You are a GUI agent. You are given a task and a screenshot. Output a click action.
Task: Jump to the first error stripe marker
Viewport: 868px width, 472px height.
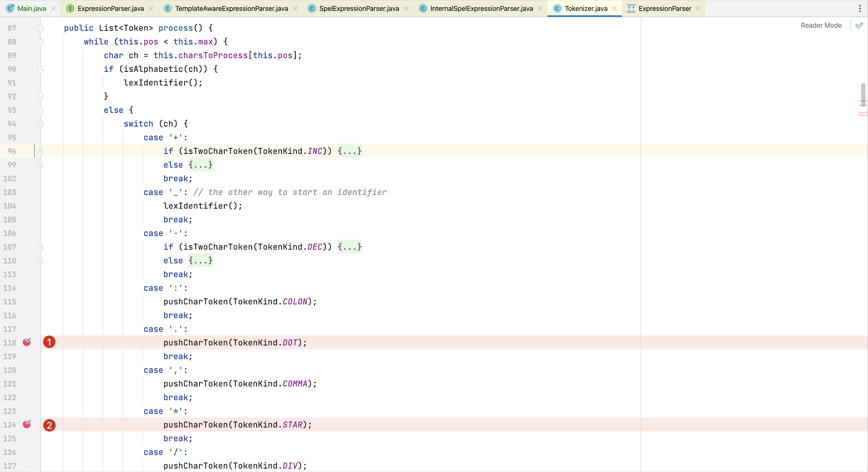(863, 101)
